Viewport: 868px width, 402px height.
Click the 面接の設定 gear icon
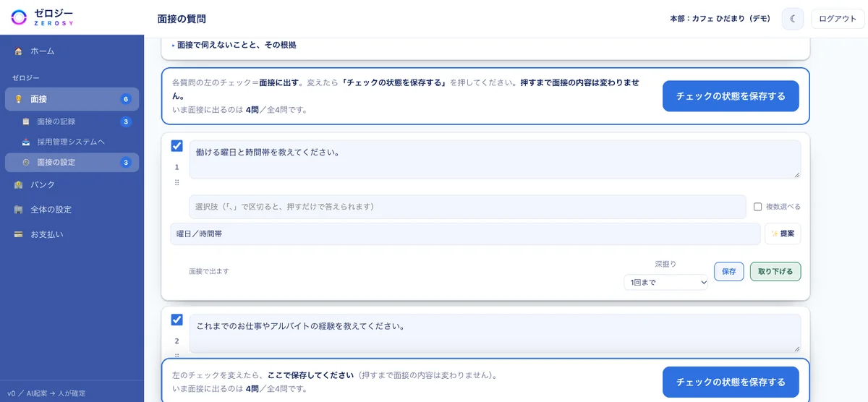pos(26,163)
